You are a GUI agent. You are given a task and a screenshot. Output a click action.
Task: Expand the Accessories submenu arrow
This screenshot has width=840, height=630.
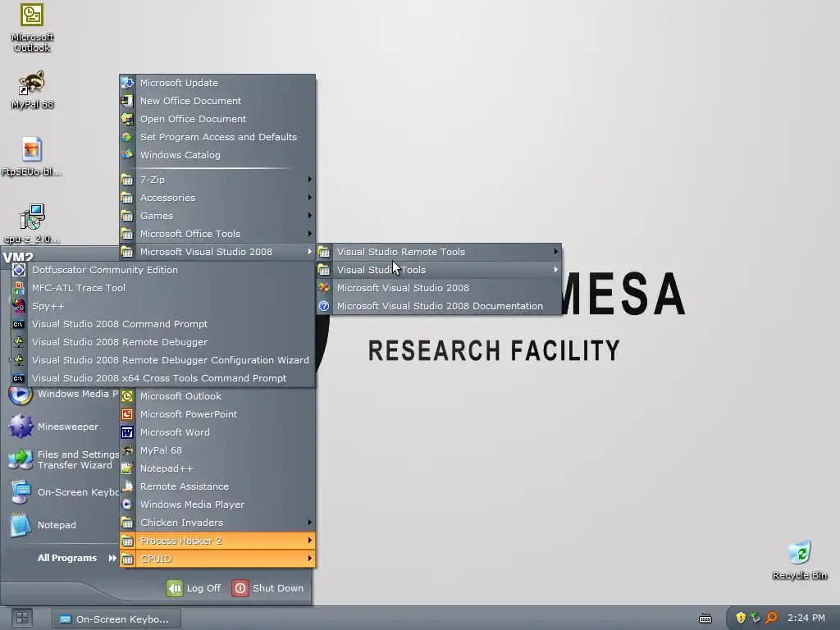[309, 198]
